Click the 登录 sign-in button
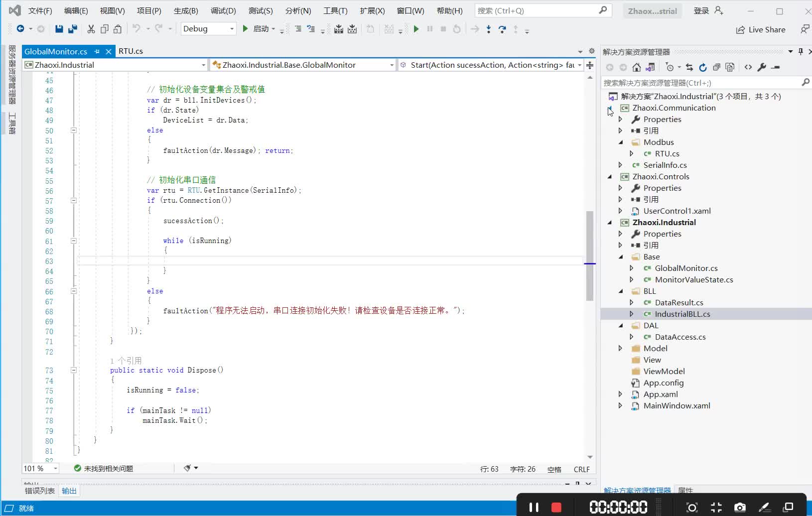812x516 pixels. 701,10
